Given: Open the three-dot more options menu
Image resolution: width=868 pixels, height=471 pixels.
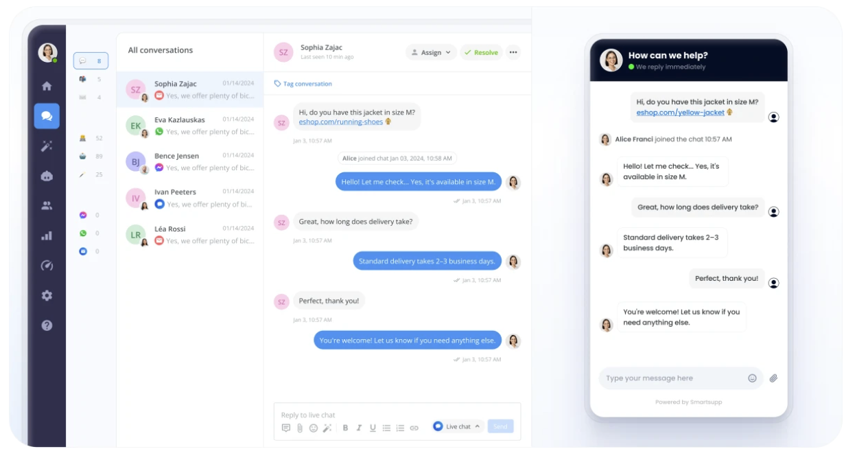Looking at the screenshot, I should [513, 52].
